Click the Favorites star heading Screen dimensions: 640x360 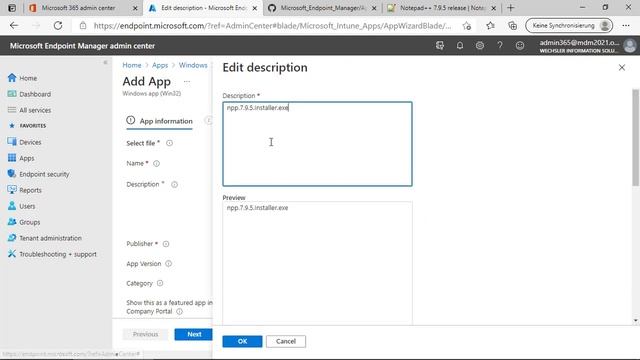tap(27, 126)
